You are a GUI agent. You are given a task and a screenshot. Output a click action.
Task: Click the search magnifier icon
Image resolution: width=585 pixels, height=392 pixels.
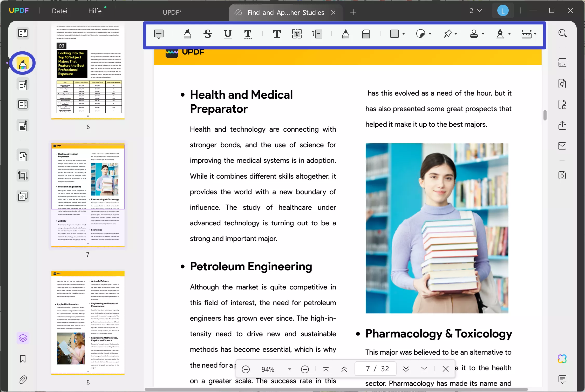pyautogui.click(x=562, y=33)
